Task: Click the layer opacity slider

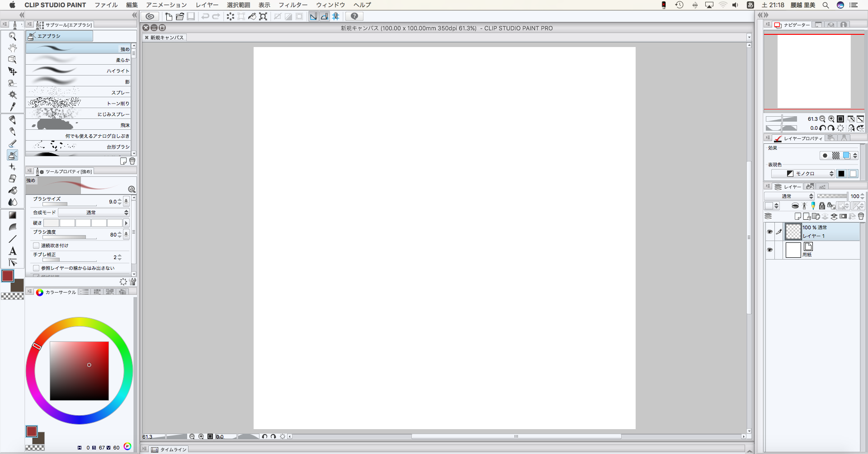Action: coord(832,196)
